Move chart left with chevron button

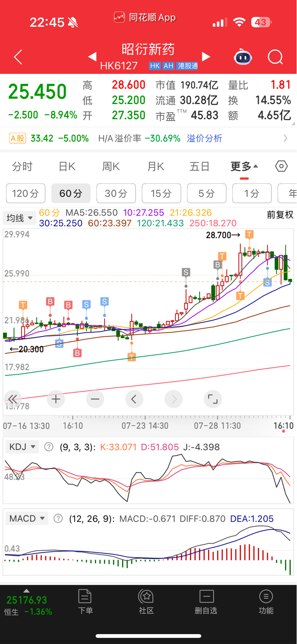pyautogui.click(x=134, y=399)
